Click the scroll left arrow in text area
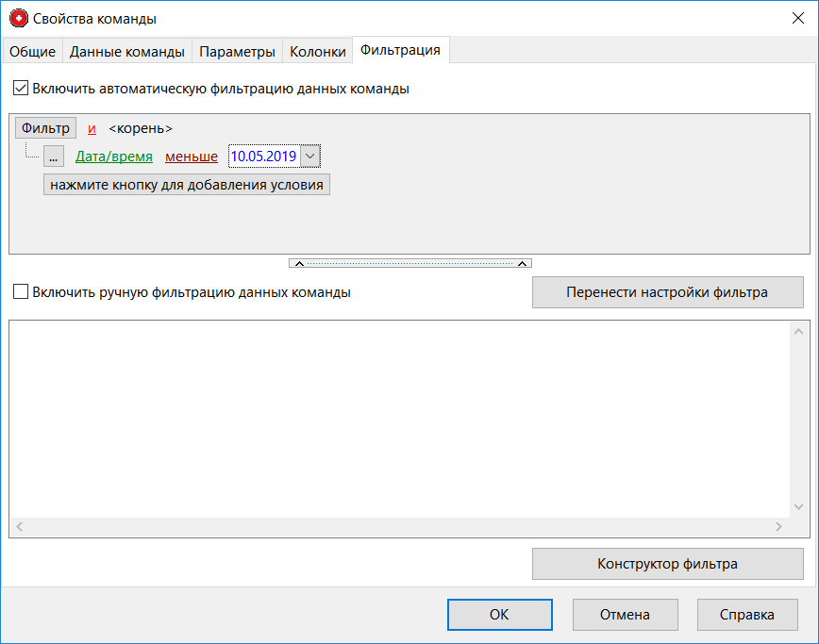This screenshot has width=819, height=644. (19, 527)
